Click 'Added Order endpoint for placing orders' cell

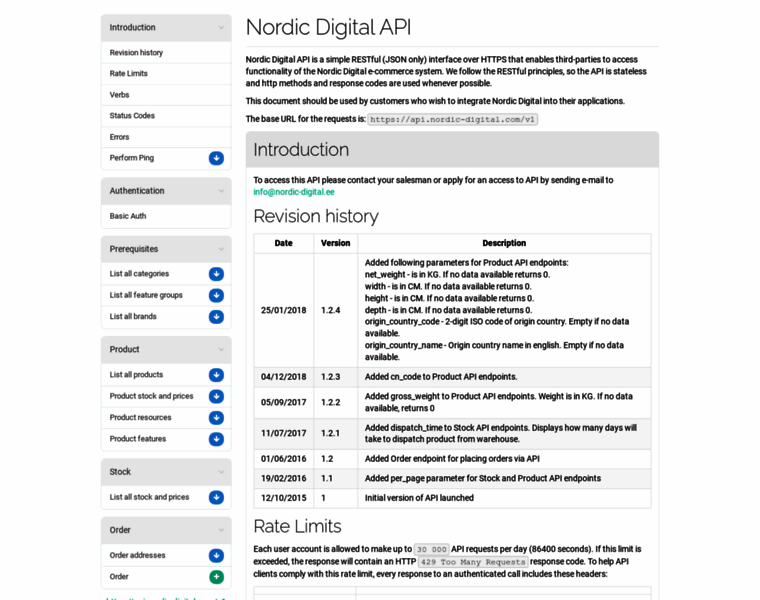(x=504, y=459)
